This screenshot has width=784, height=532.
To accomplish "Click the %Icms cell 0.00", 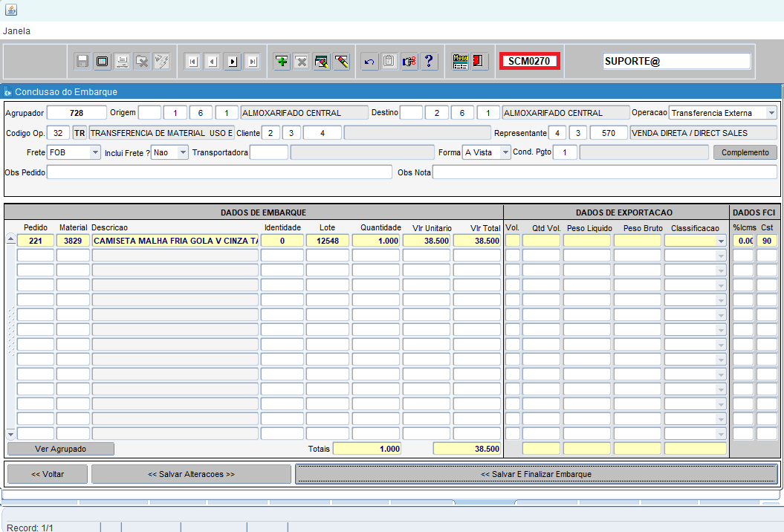I will pos(744,241).
